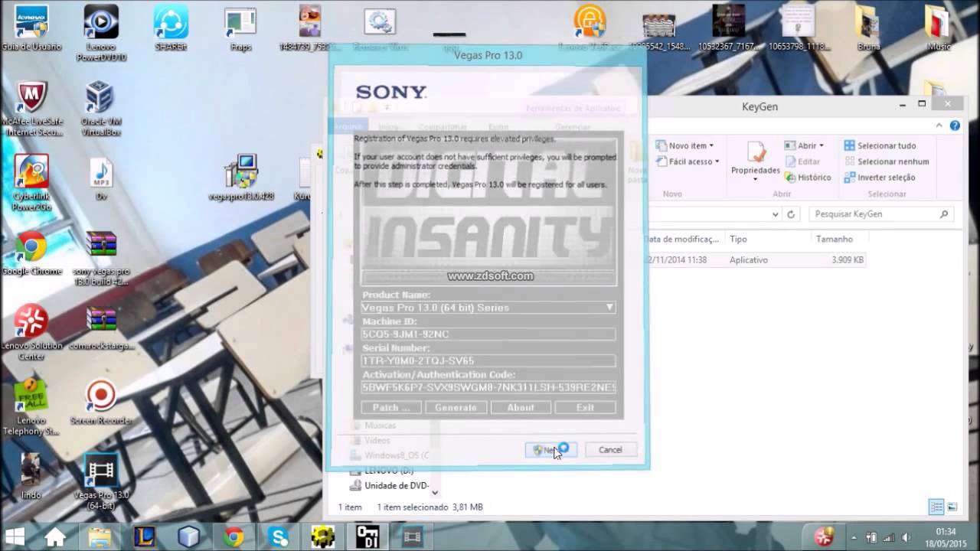Click Inverter seleção in Explorer ribbon
Image resolution: width=980 pixels, height=551 pixels.
click(x=879, y=178)
